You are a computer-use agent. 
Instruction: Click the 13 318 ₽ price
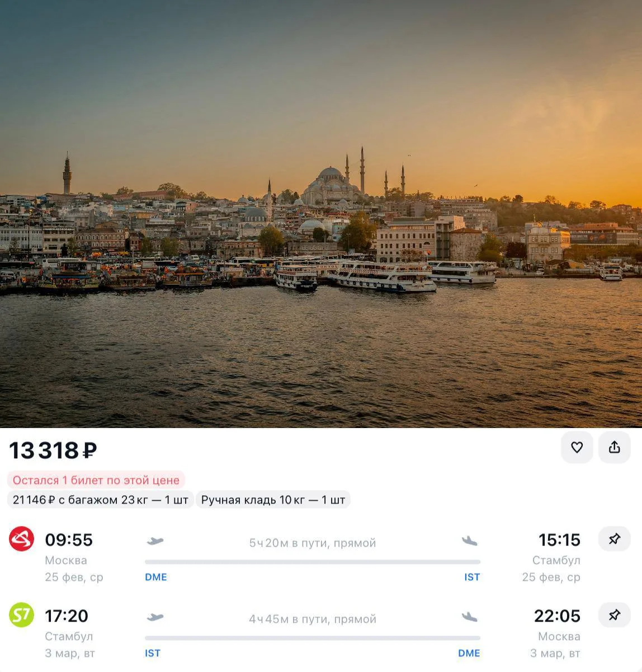pos(53,450)
